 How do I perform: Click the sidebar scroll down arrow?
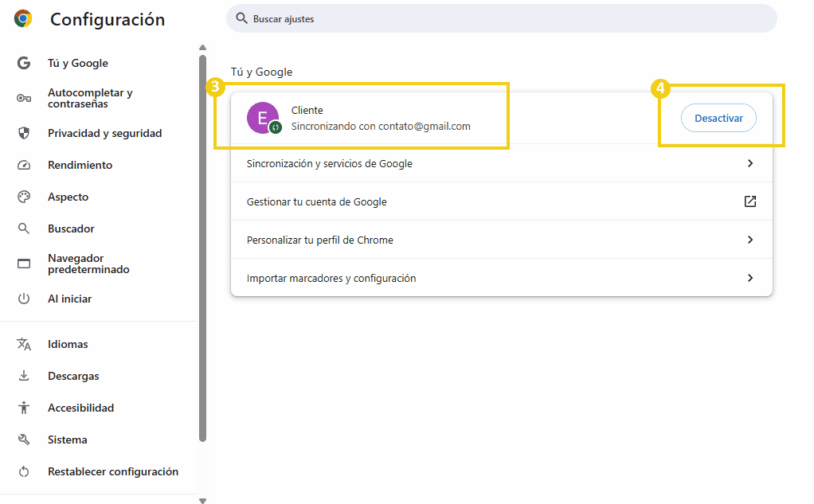(x=202, y=500)
